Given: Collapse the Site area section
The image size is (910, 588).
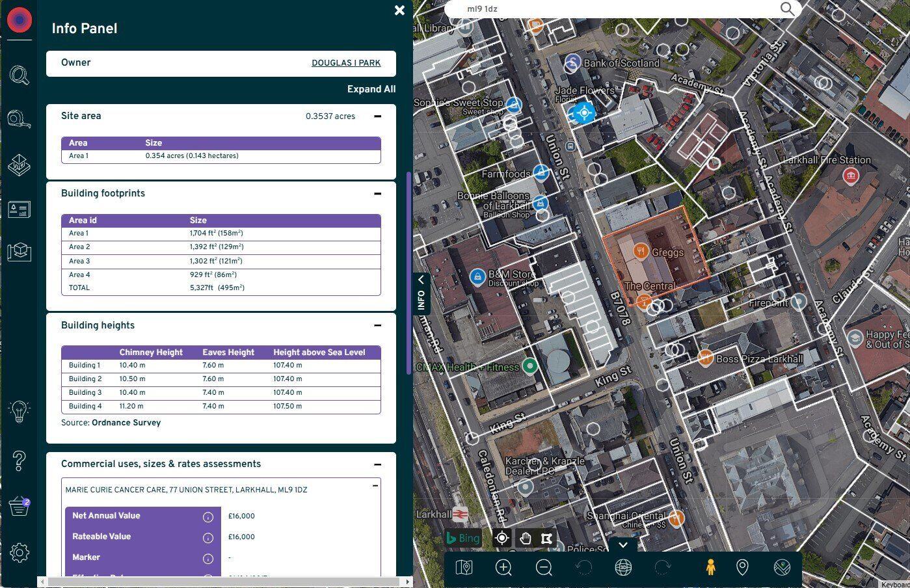Looking at the screenshot, I should [377, 116].
